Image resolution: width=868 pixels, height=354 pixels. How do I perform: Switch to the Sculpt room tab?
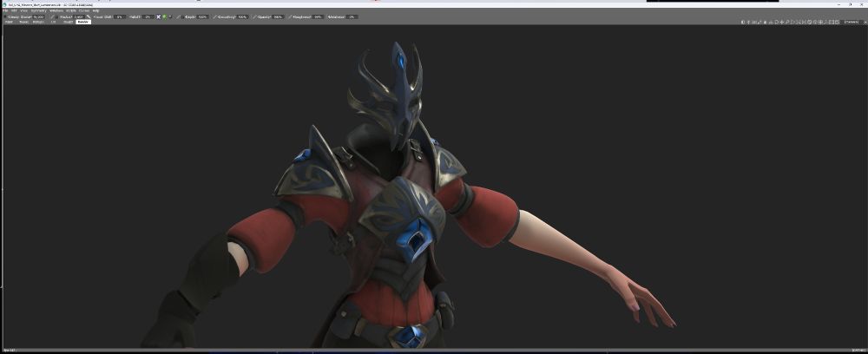pyautogui.click(x=68, y=22)
